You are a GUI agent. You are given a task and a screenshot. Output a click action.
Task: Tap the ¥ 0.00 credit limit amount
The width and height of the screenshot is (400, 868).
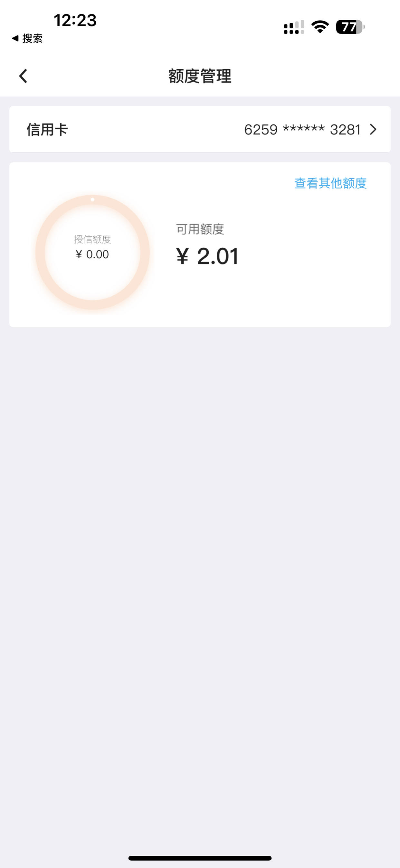coord(92,254)
